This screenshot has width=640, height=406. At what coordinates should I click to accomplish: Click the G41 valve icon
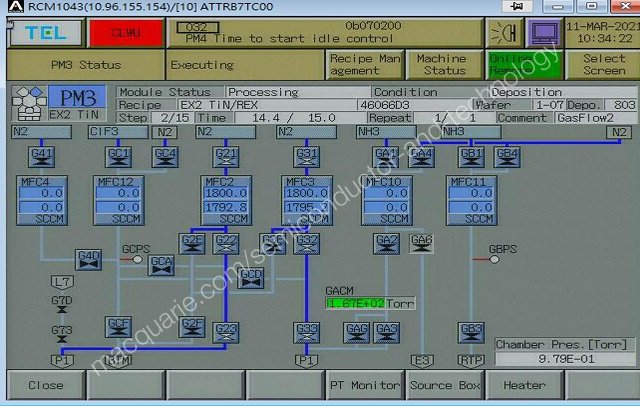tap(43, 157)
